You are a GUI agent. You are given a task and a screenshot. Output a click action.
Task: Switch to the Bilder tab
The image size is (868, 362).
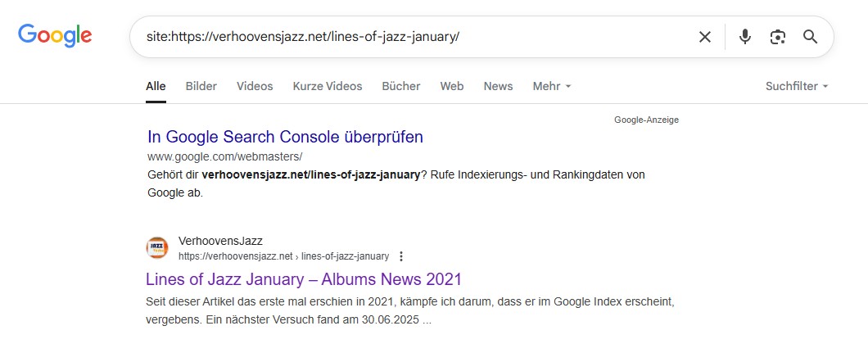(201, 86)
